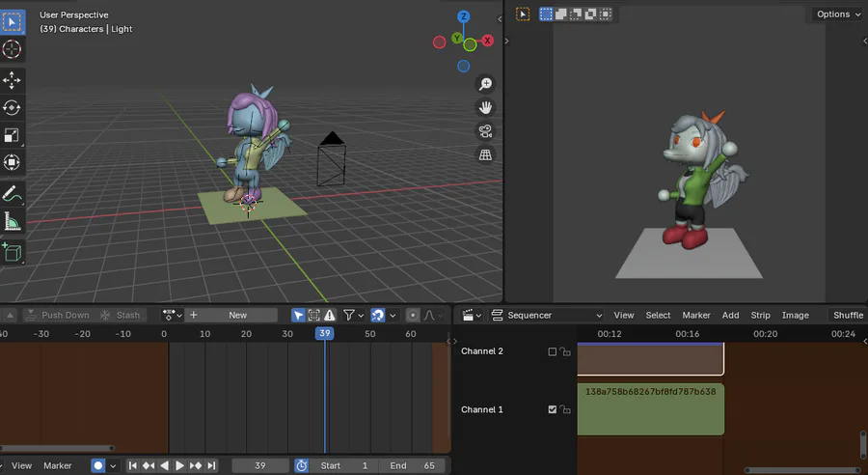The width and height of the screenshot is (868, 475).
Task: Choose the Rotate tool
Action: [x=12, y=107]
